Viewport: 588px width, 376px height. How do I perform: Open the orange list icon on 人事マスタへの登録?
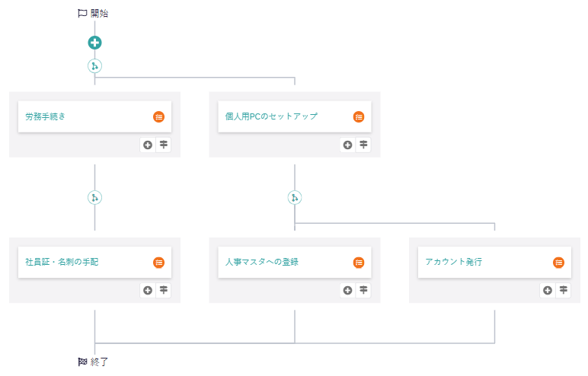[x=359, y=262]
